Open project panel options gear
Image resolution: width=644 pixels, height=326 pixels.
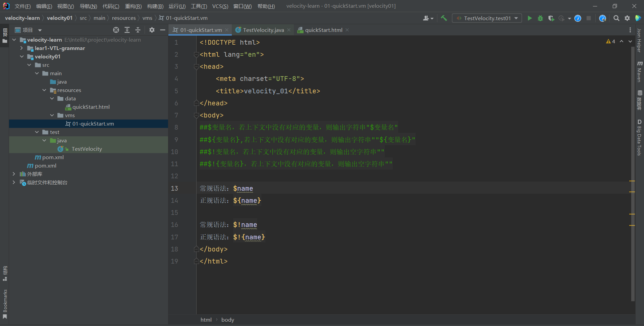[x=152, y=30]
